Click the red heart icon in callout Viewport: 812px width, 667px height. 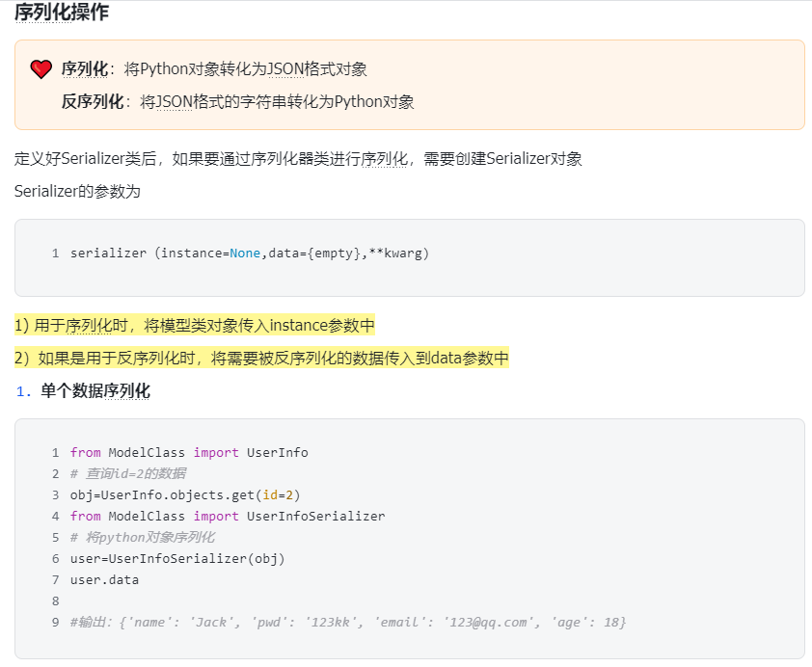coord(41,68)
